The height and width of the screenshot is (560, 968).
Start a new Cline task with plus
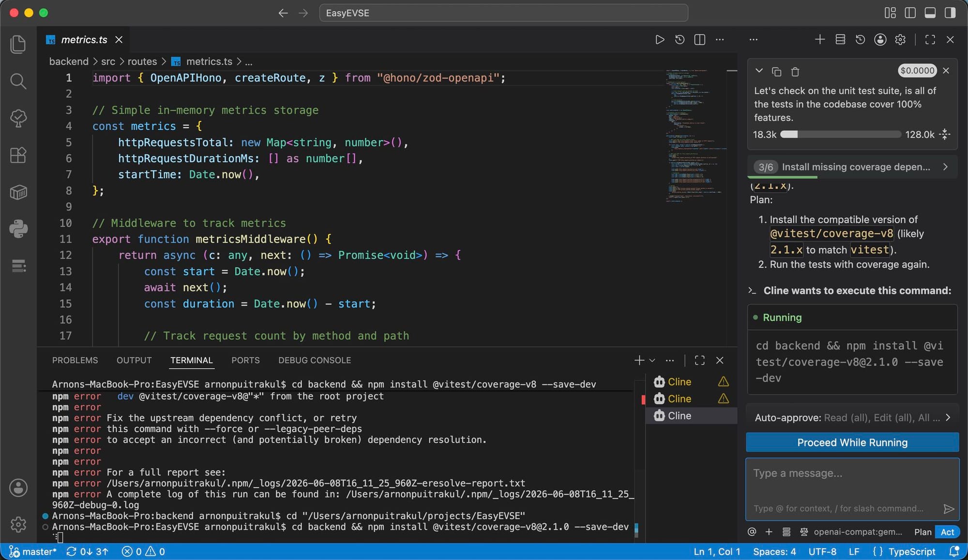820,40
